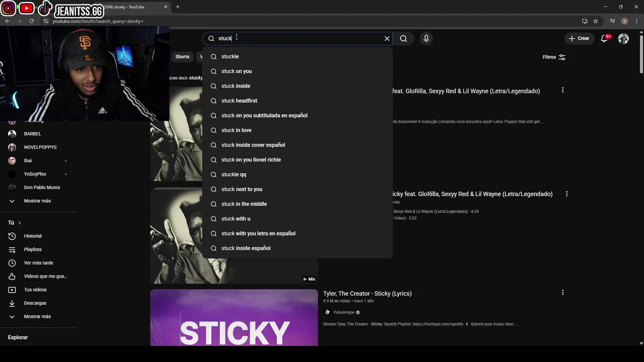The width and height of the screenshot is (644, 362).
Task: Click the magnifier search button
Action: point(404,38)
